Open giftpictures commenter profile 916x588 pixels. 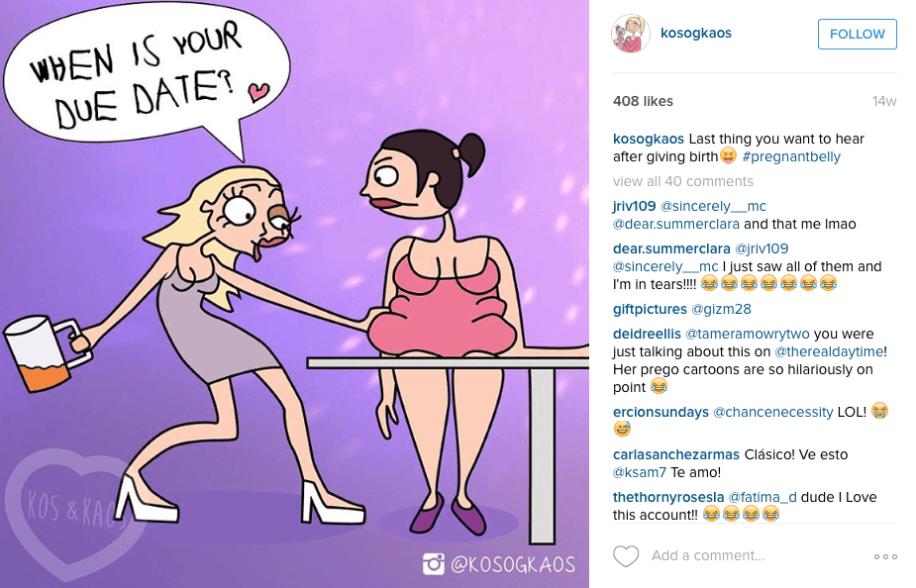(650, 309)
